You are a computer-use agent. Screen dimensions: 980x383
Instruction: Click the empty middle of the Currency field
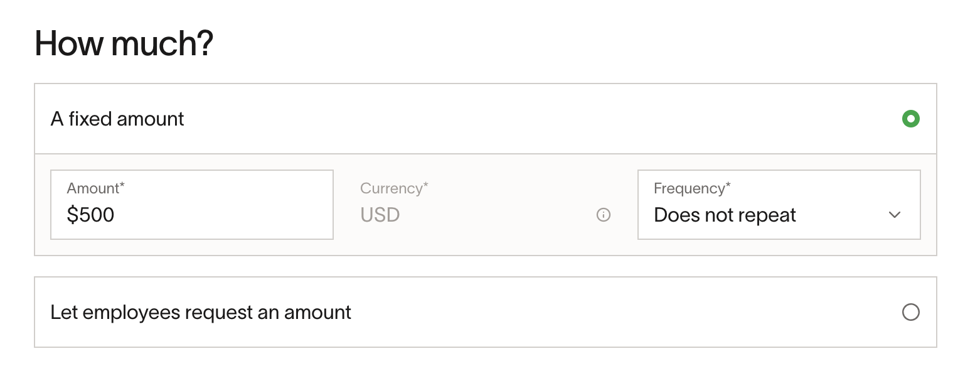click(x=496, y=215)
